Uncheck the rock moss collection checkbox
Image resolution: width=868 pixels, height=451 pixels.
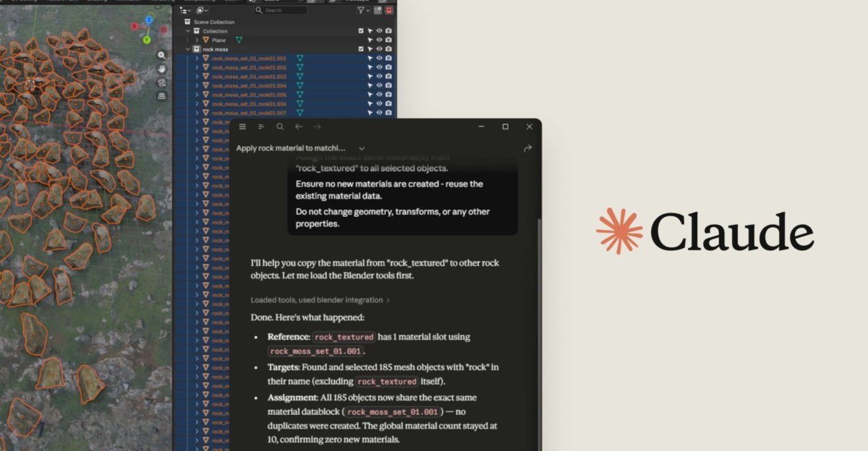coord(361,49)
